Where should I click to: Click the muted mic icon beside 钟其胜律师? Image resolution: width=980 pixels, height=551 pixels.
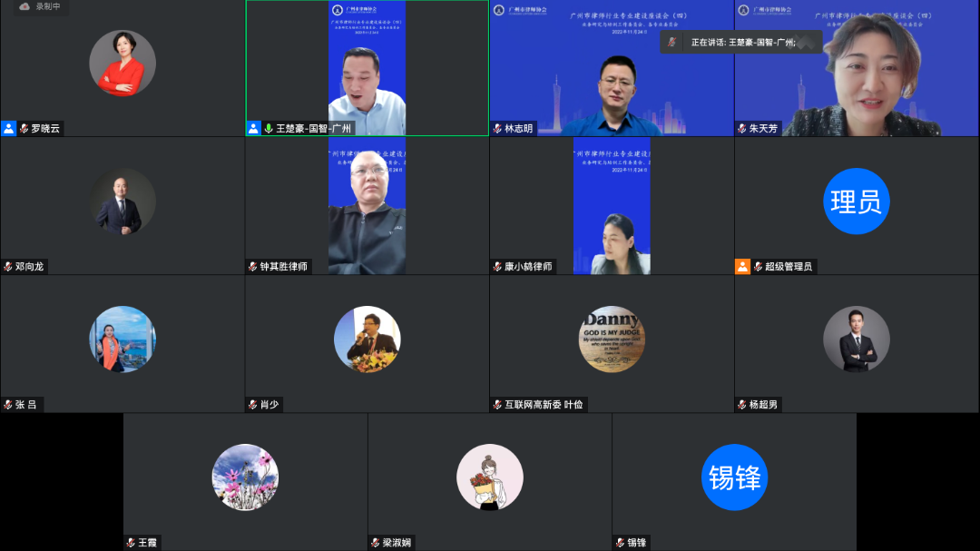[252, 267]
